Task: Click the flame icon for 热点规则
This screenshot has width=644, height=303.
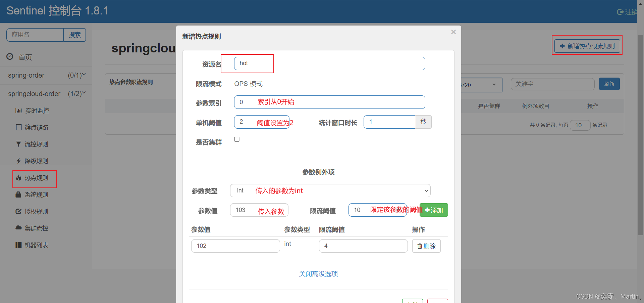Action: (19, 178)
